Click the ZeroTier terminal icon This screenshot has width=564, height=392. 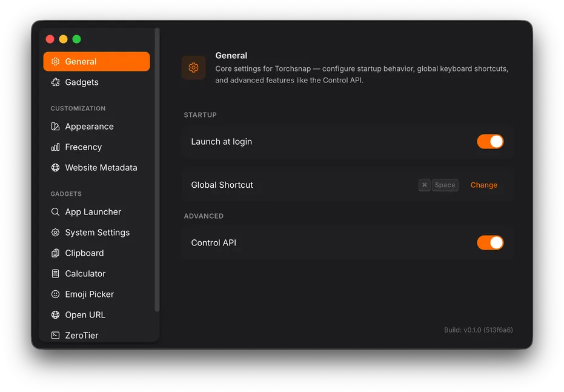(55, 335)
